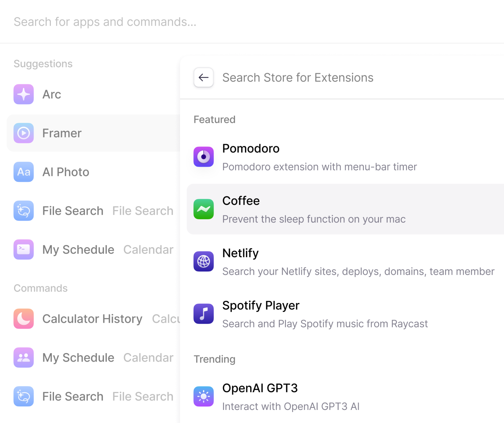The width and height of the screenshot is (504, 423).
Task: Click the Netlify globe icon
Action: pyautogui.click(x=204, y=261)
